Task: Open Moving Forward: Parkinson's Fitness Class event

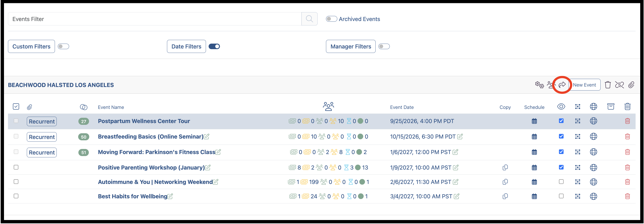Action: [x=157, y=152]
